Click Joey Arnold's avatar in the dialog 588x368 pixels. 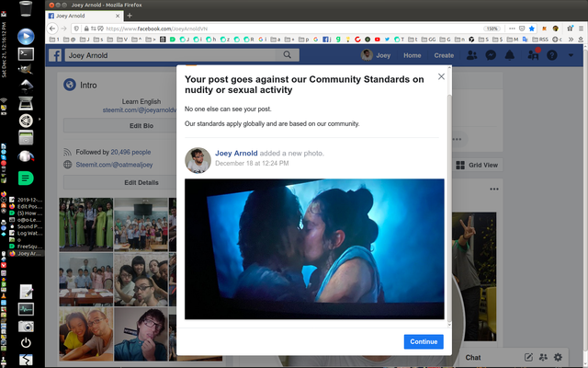point(198,160)
